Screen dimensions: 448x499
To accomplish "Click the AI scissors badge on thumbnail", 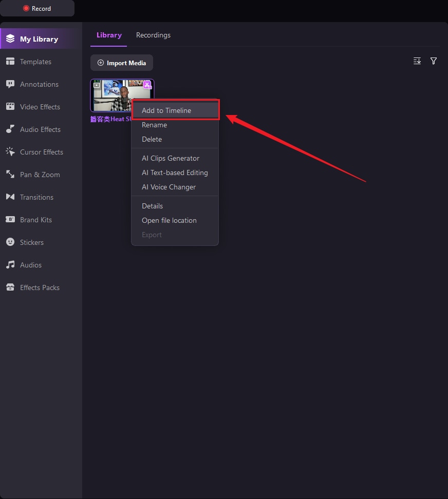I will [x=147, y=85].
